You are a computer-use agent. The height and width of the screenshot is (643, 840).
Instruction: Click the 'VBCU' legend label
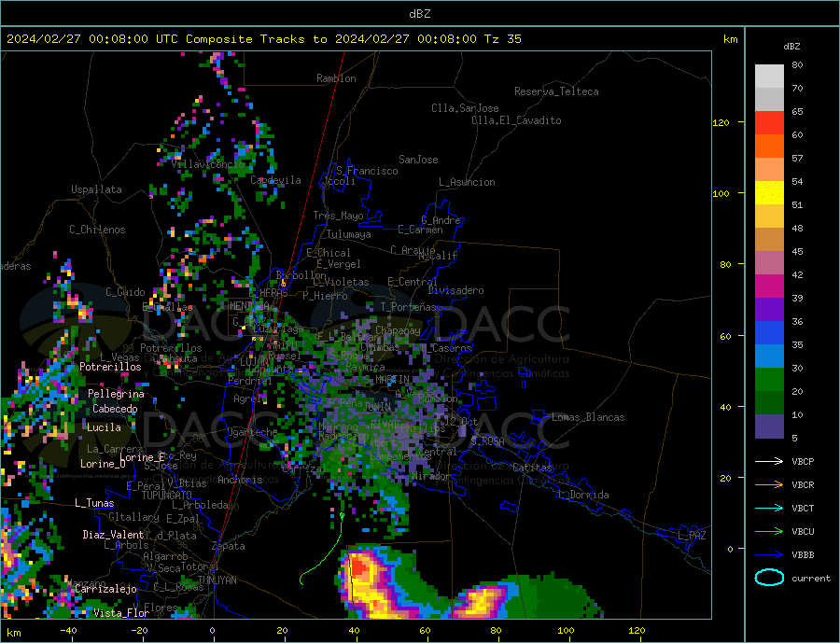[x=803, y=532]
